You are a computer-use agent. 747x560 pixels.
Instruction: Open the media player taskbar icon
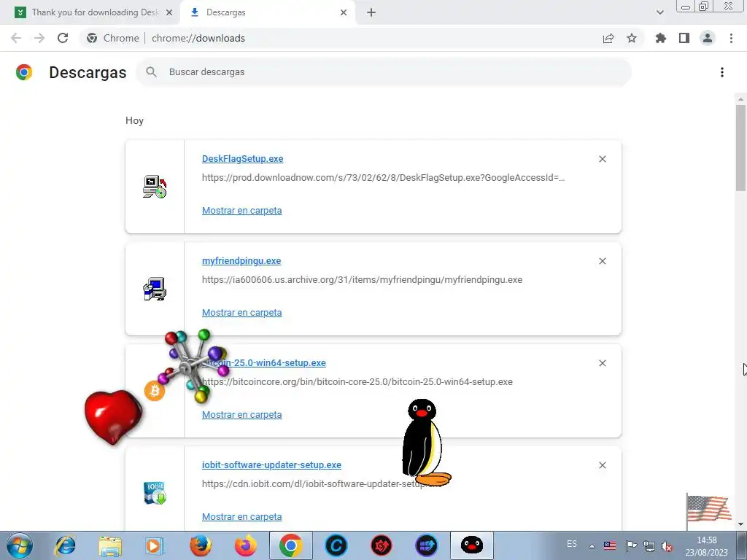pos(155,545)
